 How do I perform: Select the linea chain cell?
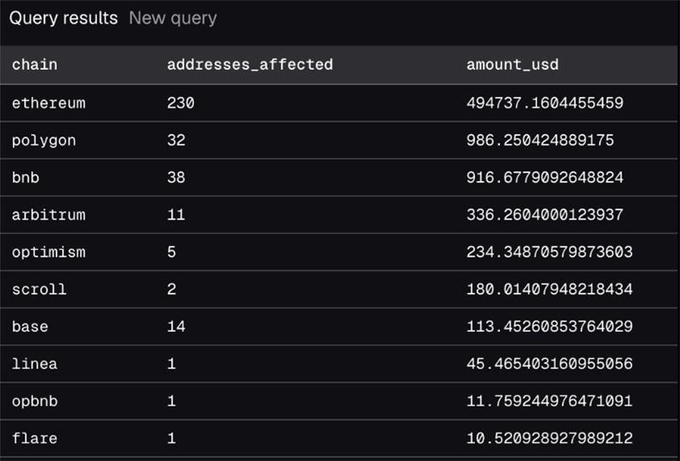tap(35, 364)
